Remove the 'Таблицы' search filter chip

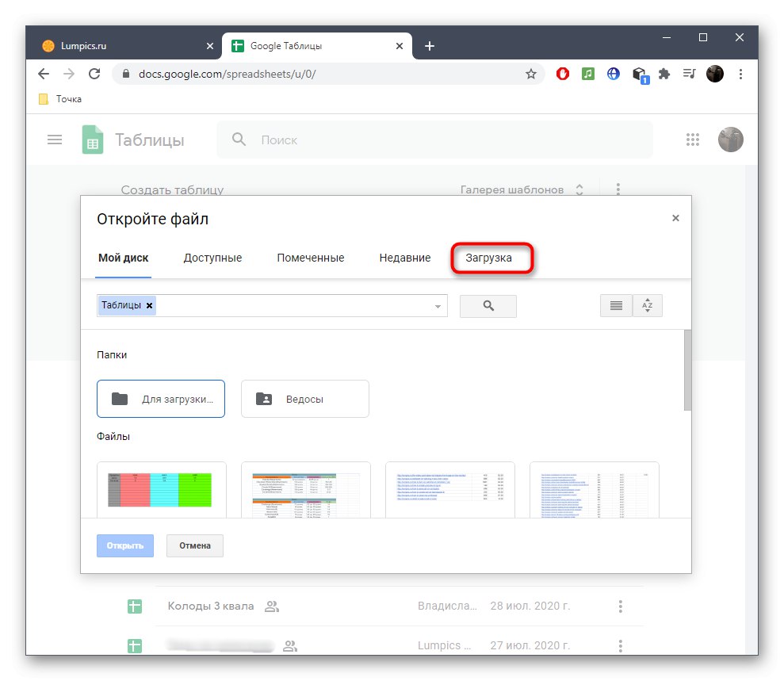[149, 305]
